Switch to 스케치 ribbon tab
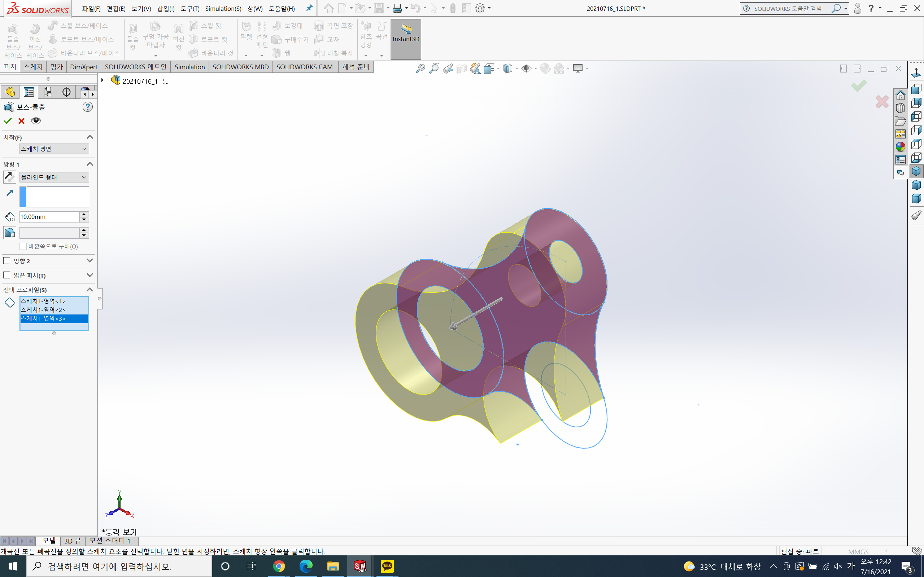The height and width of the screenshot is (577, 924). tap(33, 67)
